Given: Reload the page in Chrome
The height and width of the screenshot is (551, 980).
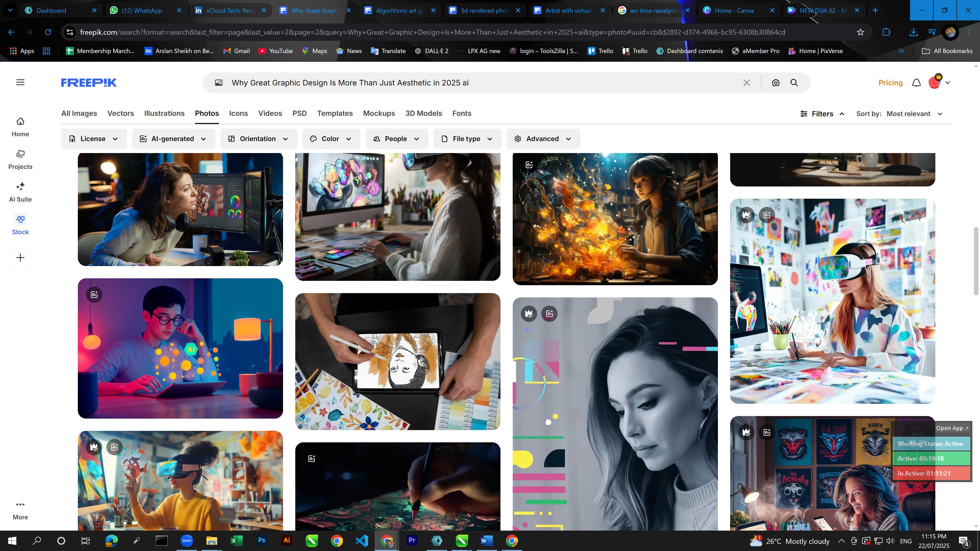Looking at the screenshot, I should tap(48, 32).
